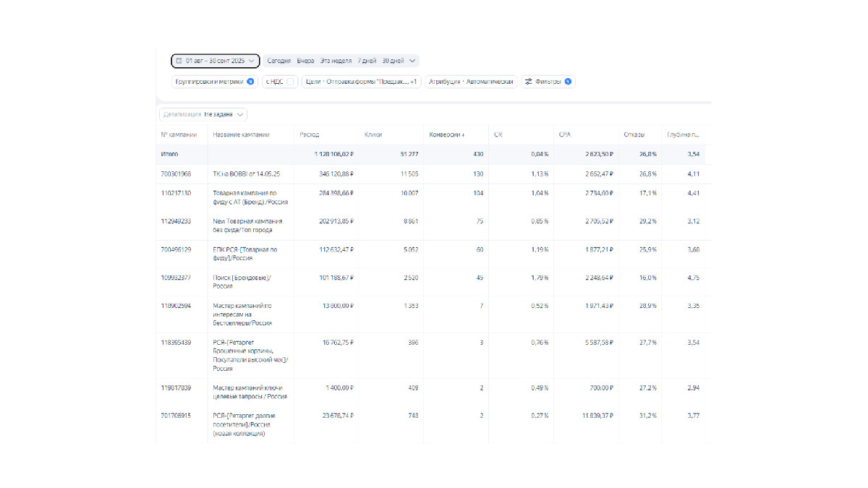Sort table by Расход column header
Viewport: 868px width, 488px height.
(310, 134)
